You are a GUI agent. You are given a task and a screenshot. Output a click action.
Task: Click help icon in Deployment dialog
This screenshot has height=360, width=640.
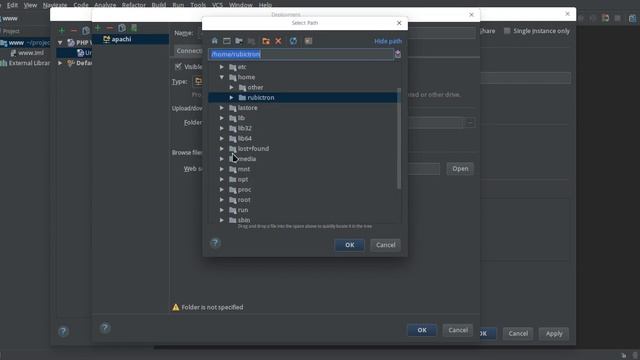tap(105, 328)
